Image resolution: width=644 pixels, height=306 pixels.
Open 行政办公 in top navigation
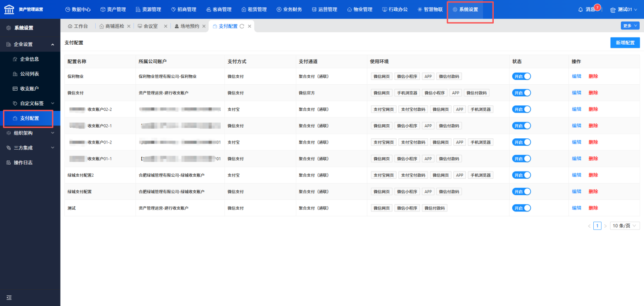[x=395, y=9]
